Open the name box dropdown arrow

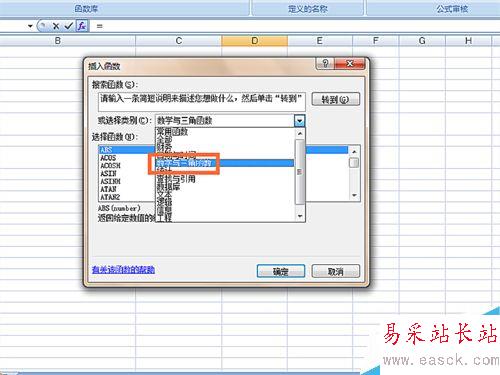[x=30, y=26]
